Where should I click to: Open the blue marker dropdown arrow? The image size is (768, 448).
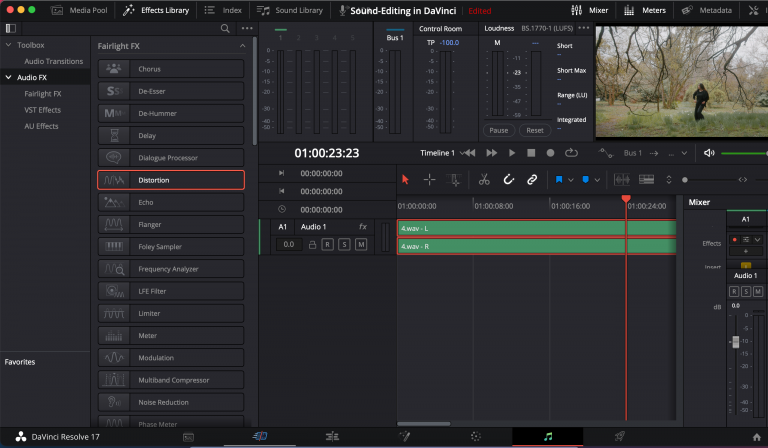point(597,180)
